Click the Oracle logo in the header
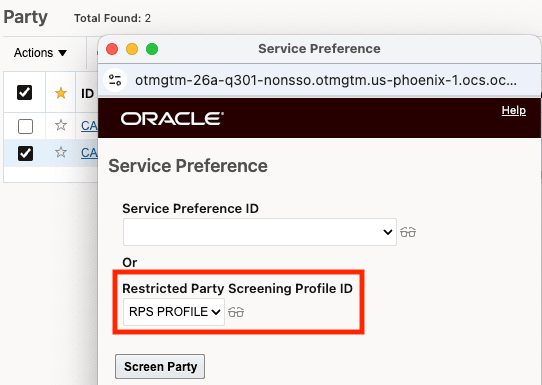542x385 pixels. tap(172, 119)
